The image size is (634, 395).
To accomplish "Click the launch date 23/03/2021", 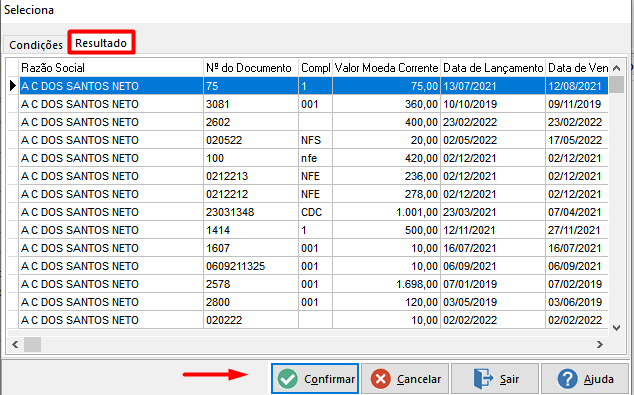I will [493, 212].
